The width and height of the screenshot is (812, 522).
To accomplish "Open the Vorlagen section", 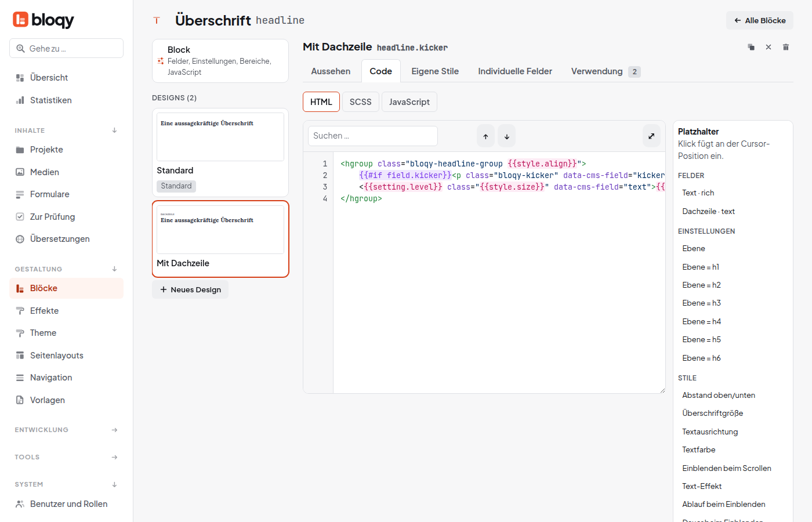I will point(67,400).
